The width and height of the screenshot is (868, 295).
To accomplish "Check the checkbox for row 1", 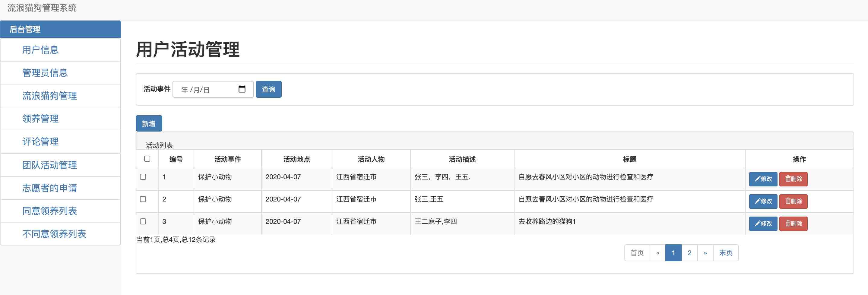I will pos(143,177).
